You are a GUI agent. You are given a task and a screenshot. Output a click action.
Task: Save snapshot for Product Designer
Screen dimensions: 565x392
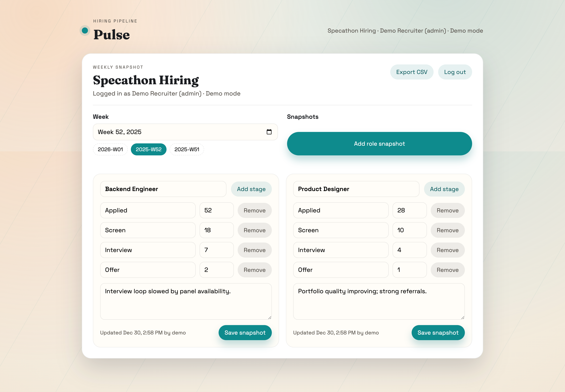pos(438,333)
